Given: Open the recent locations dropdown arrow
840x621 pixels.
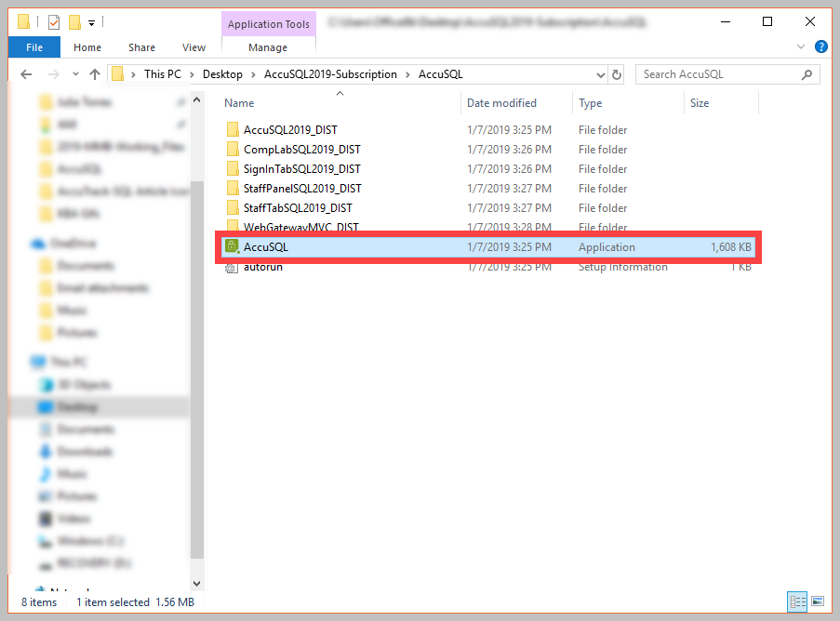Looking at the screenshot, I should (75, 73).
